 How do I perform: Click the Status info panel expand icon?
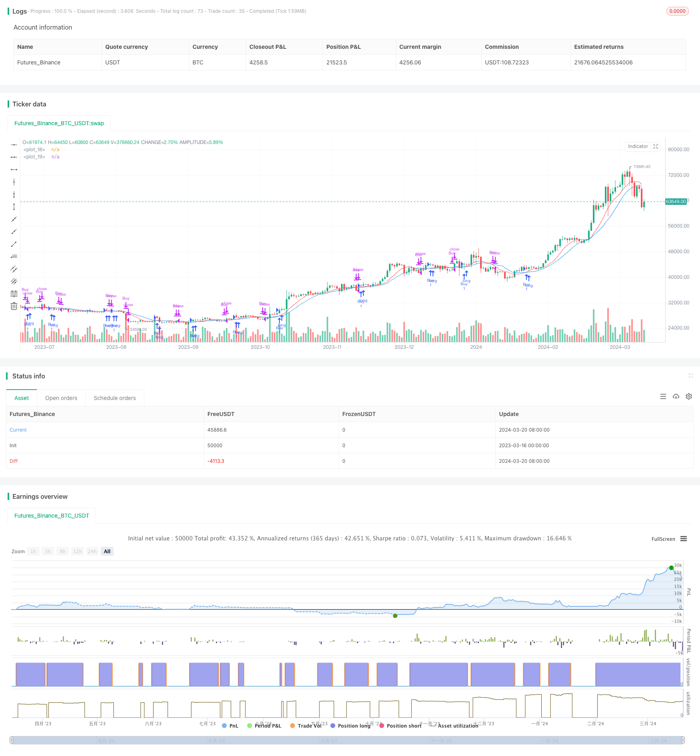[690, 376]
